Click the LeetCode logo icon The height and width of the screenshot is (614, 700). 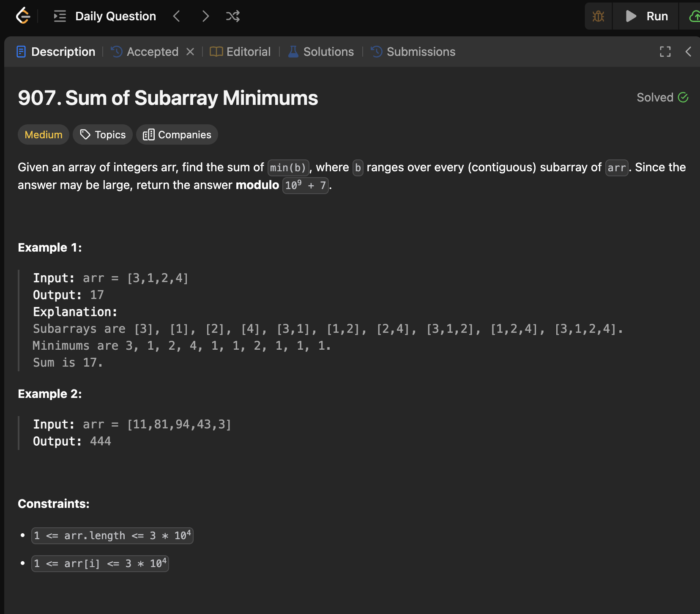tap(23, 16)
